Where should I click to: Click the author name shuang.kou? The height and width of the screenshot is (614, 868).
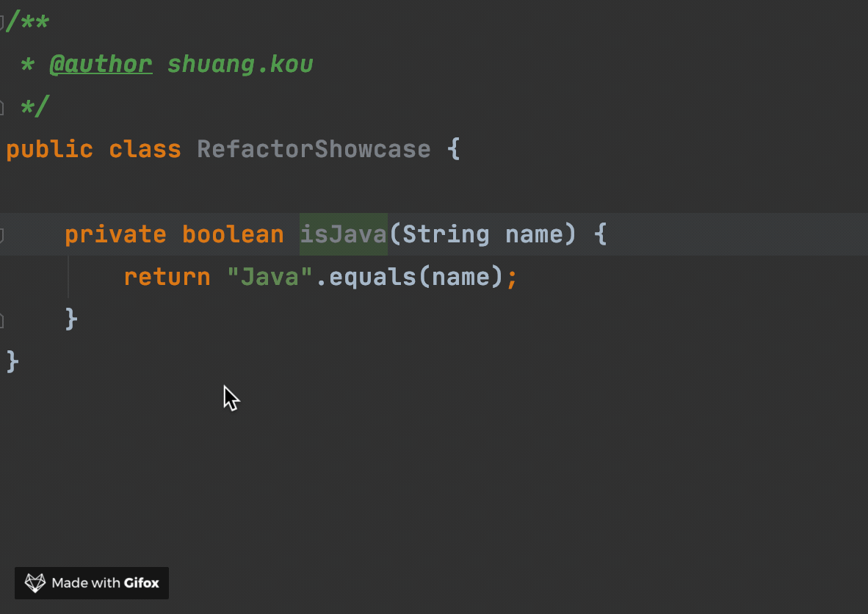(240, 65)
